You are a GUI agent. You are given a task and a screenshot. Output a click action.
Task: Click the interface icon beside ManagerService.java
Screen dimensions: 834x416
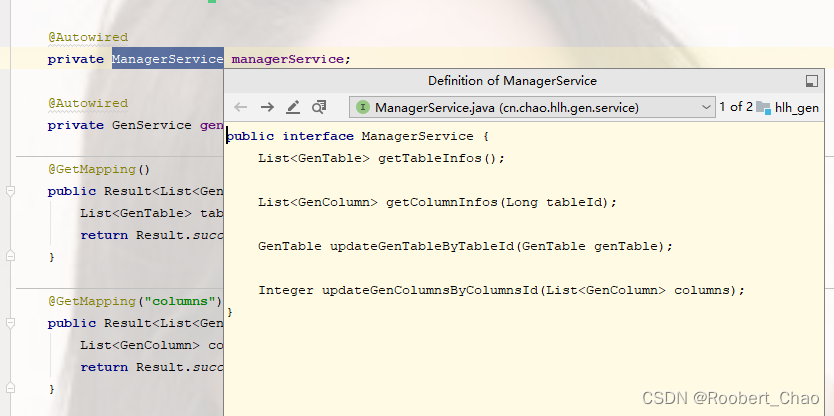point(363,107)
